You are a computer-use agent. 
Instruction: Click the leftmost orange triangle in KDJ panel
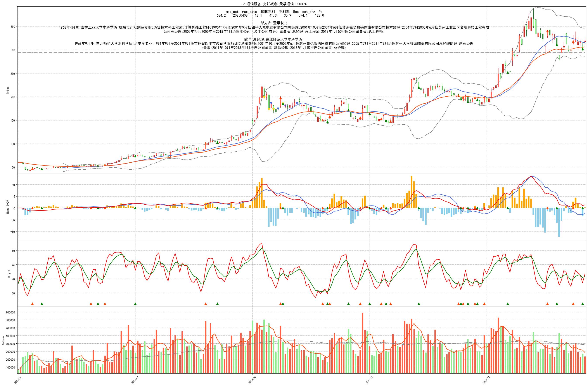[x=32, y=304]
